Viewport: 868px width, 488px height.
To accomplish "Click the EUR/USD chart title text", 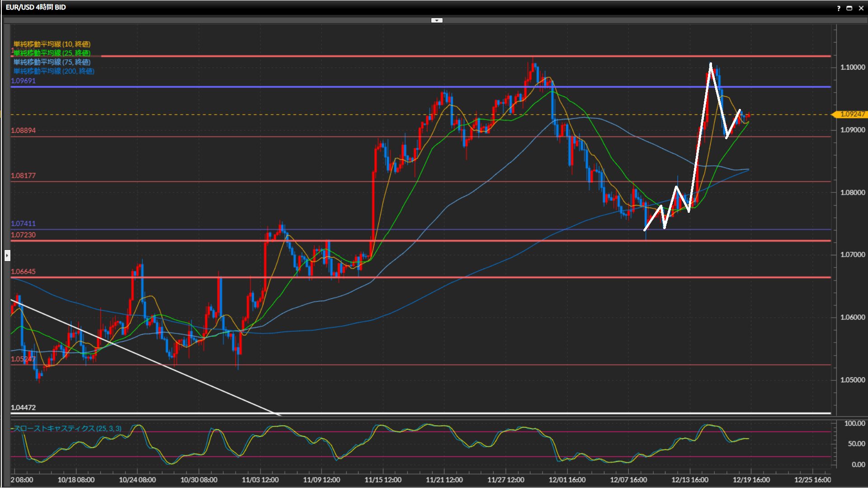I will [36, 7].
